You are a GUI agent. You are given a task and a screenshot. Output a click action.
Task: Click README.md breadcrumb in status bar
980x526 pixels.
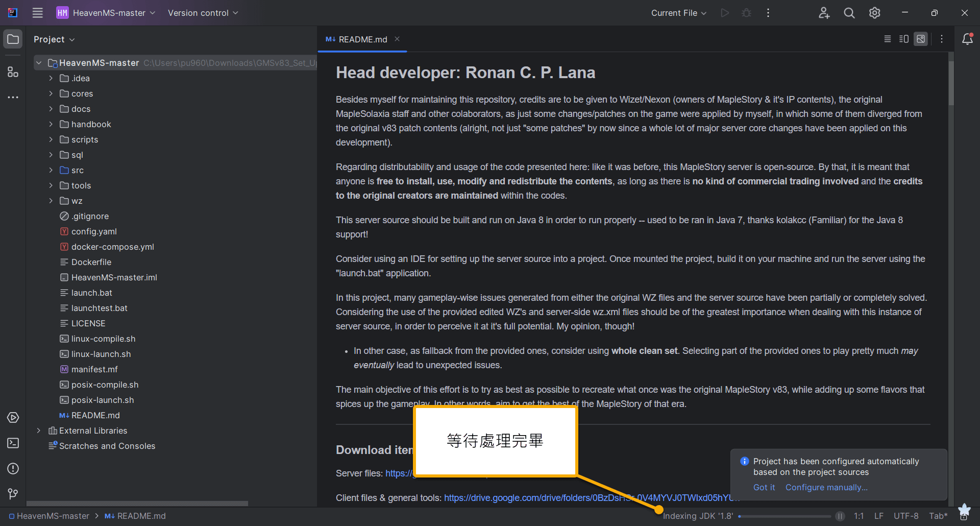click(135, 516)
